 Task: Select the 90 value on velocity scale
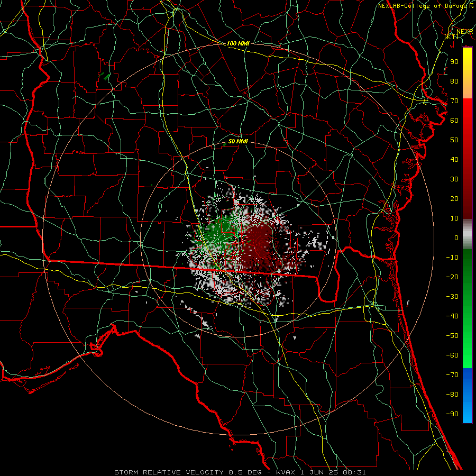pos(454,62)
